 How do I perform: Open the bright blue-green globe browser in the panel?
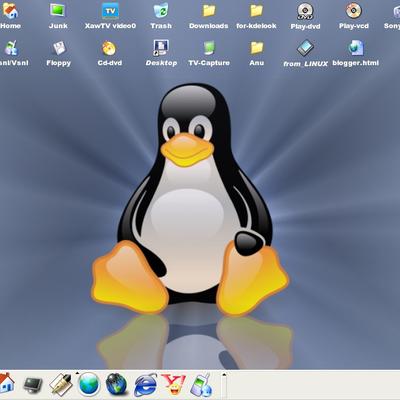point(89,384)
